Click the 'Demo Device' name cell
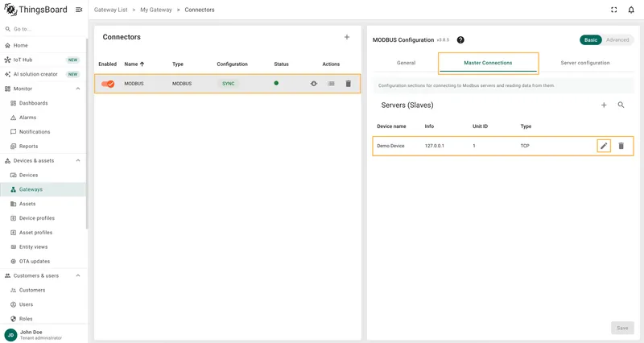Image resolution: width=644 pixels, height=343 pixels. 390,146
